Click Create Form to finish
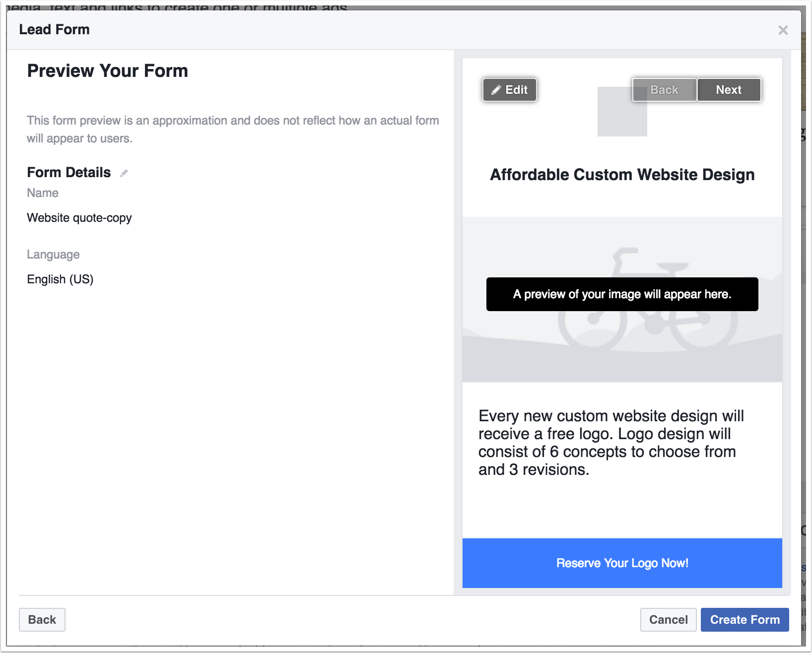 click(x=745, y=620)
